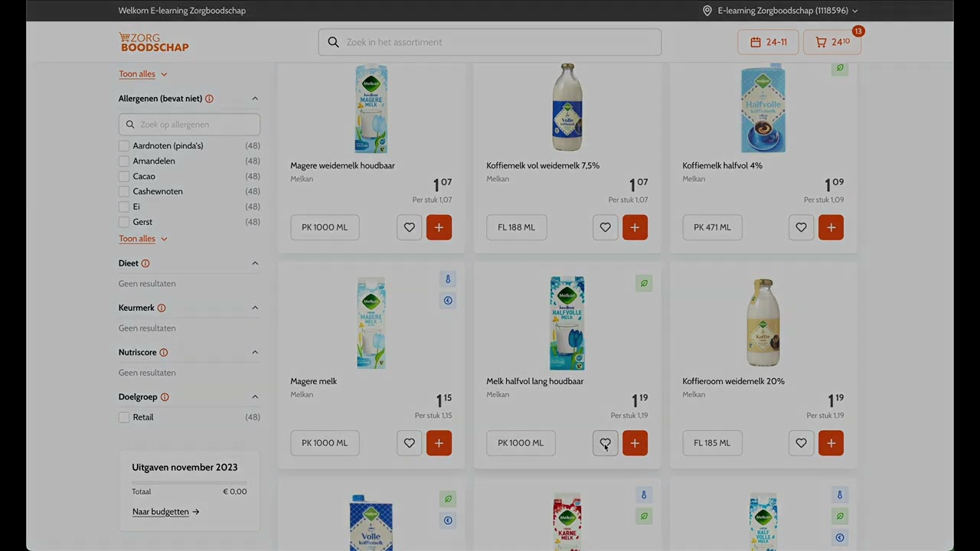The image size is (980, 551).
Task: Expand Toon alles under allergen list
Action: pyautogui.click(x=143, y=239)
